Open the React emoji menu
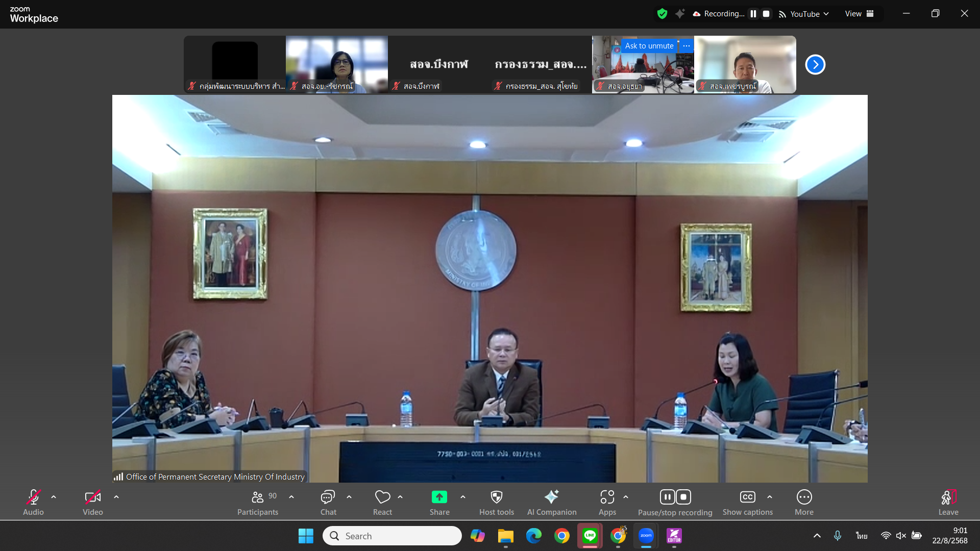This screenshot has width=980, height=551. pos(382,497)
